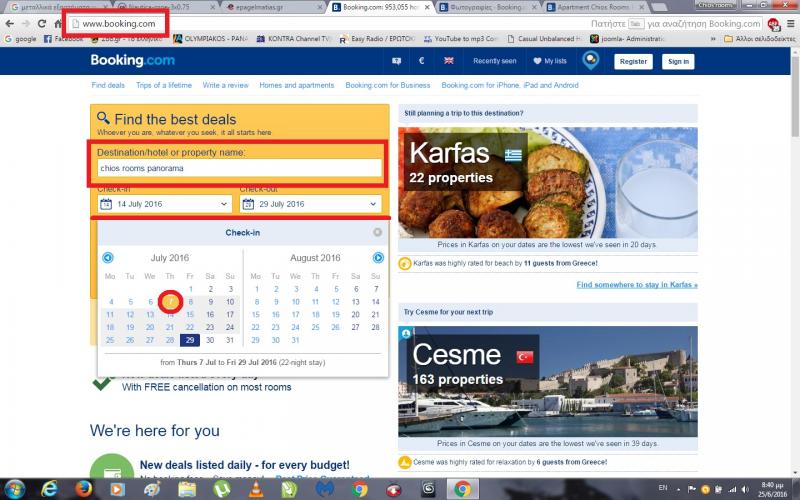
Task: Select 29 July in the calendar
Action: point(190,340)
